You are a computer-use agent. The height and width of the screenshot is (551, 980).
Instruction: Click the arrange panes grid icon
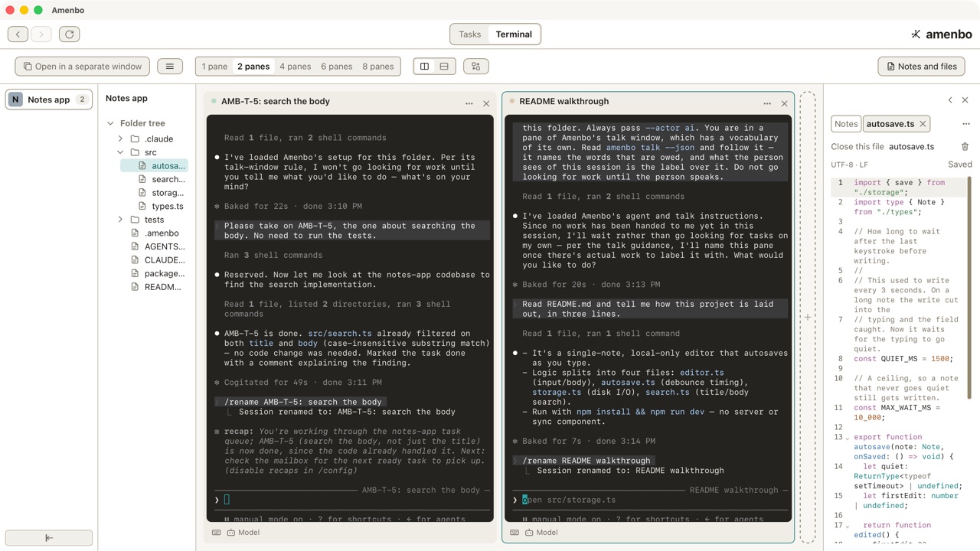click(476, 67)
